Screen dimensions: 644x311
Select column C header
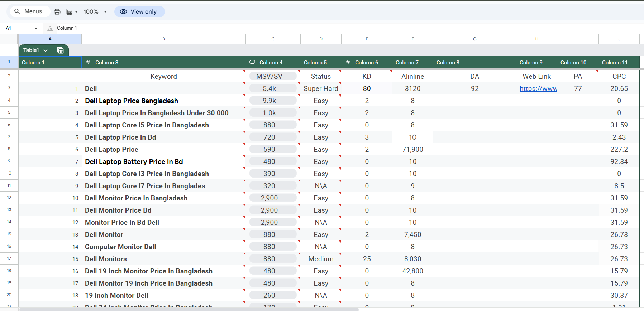[x=273, y=39]
